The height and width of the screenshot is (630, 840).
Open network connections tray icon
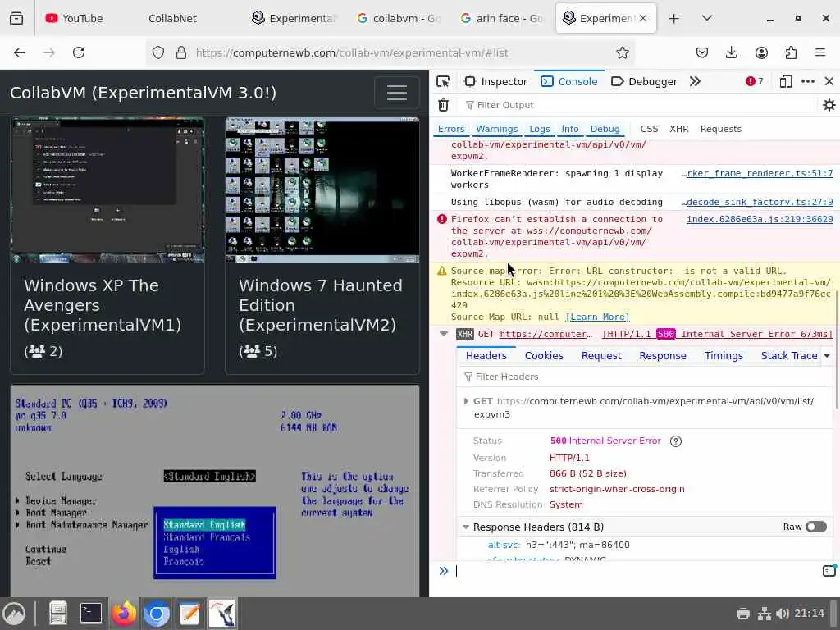[764, 614]
